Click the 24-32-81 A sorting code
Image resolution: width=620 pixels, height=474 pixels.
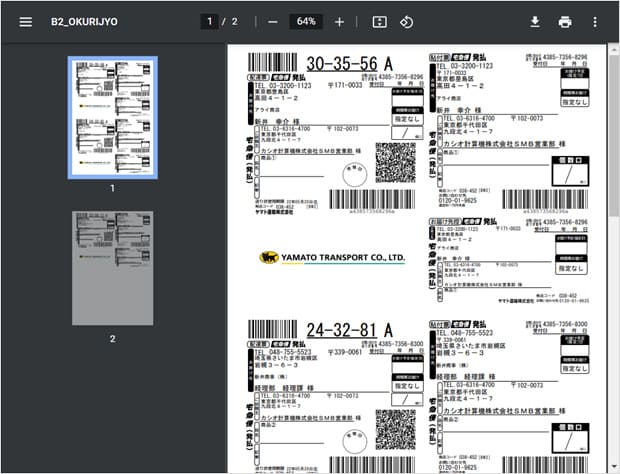350,330
